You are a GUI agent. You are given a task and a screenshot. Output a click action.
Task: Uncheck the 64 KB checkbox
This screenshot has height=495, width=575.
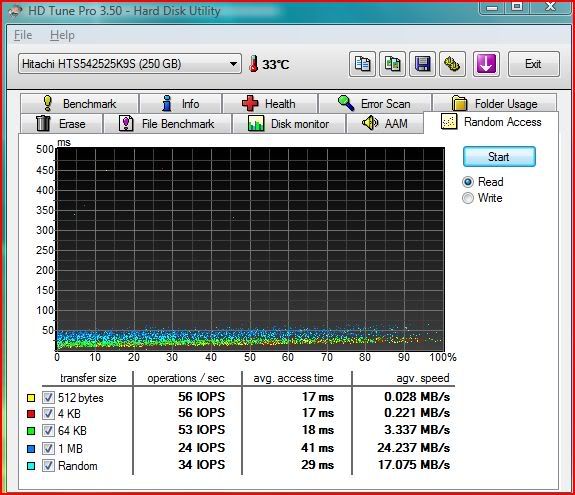point(48,430)
